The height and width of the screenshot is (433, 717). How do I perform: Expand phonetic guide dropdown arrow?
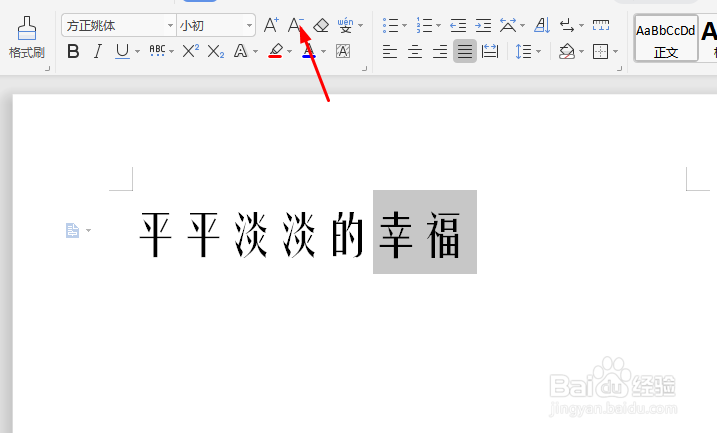360,25
